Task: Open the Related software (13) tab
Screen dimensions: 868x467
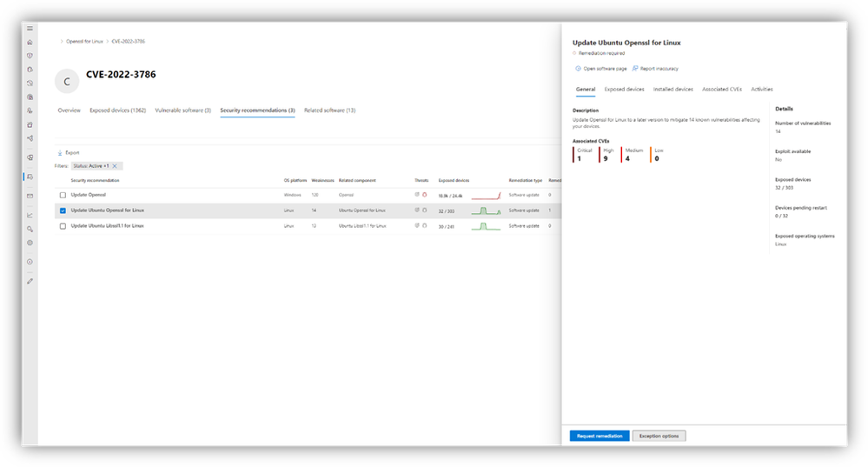Action: [330, 110]
